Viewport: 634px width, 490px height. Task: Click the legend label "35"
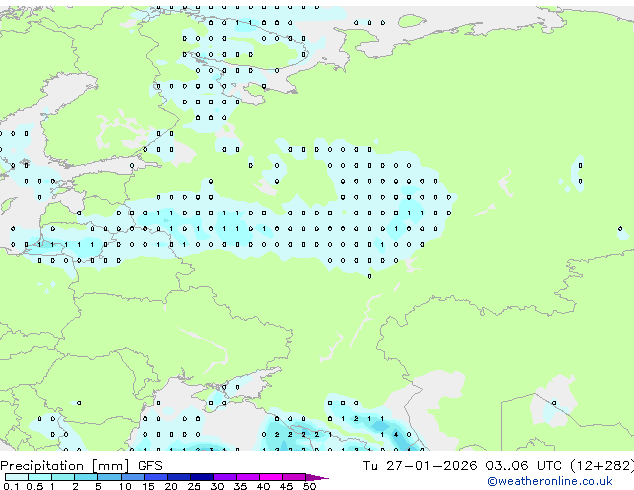(x=240, y=486)
